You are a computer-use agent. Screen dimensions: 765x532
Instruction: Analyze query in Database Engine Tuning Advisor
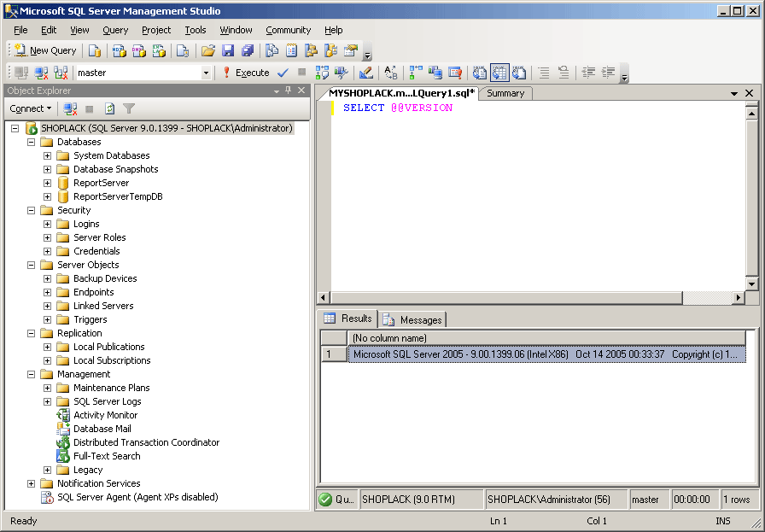click(x=342, y=73)
